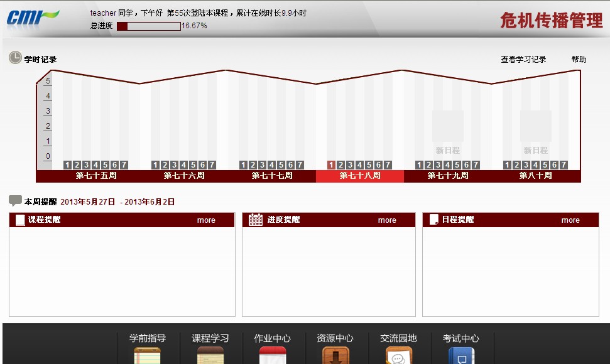The height and width of the screenshot is (364, 610).
Task: Open the 学前指导 notepad icon
Action: coord(147,356)
